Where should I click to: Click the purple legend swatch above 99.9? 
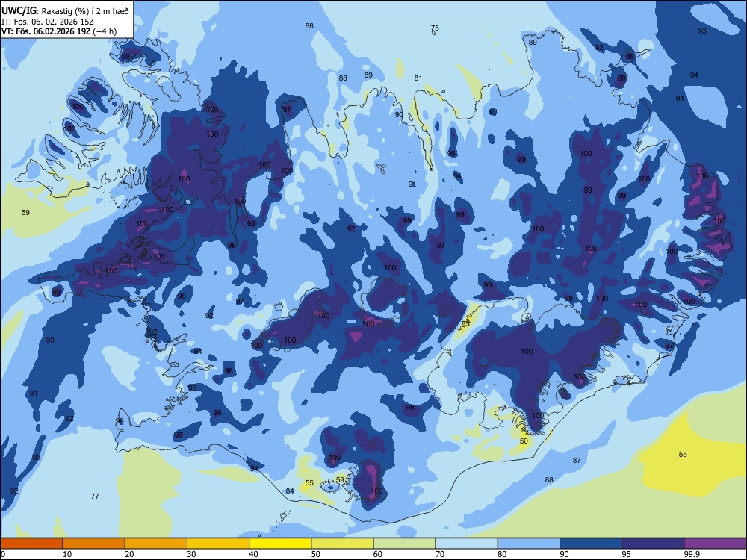(x=715, y=544)
